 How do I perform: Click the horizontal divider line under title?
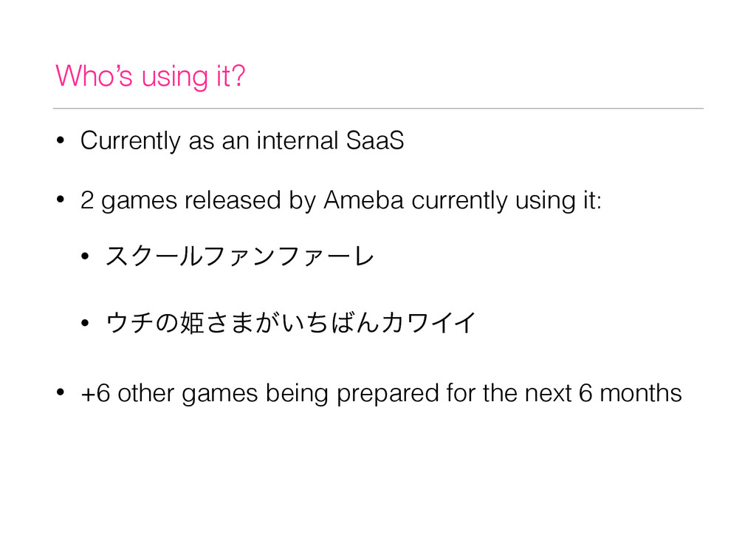point(378,109)
